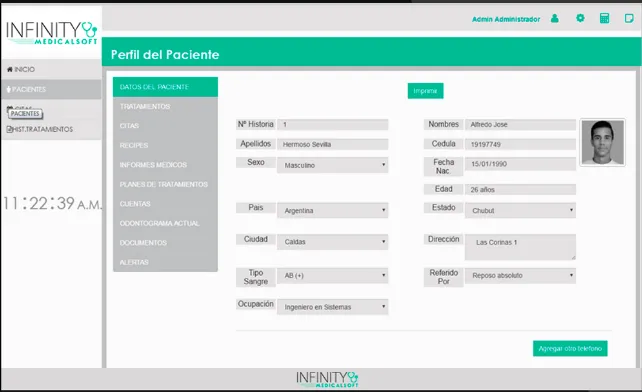642x392 pixels.
Task: Click the Cedula input field
Action: (x=520, y=144)
